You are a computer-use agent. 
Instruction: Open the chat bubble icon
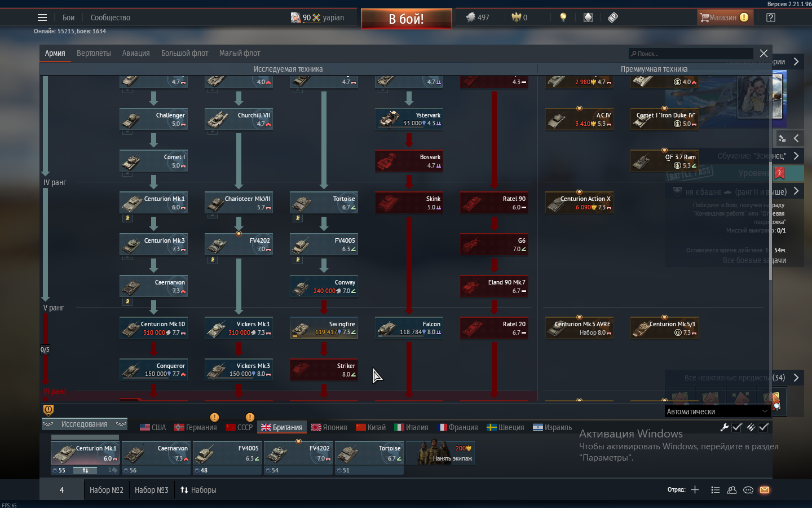pyautogui.click(x=748, y=490)
